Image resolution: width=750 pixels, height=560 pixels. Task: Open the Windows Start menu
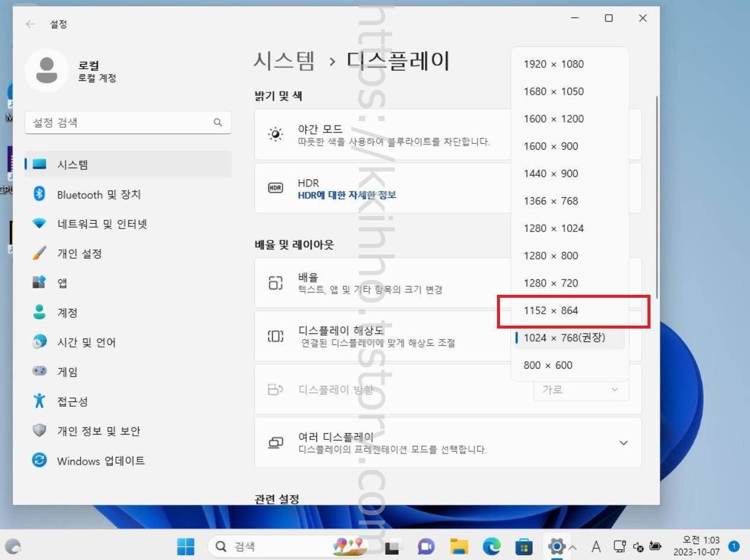tap(186, 546)
